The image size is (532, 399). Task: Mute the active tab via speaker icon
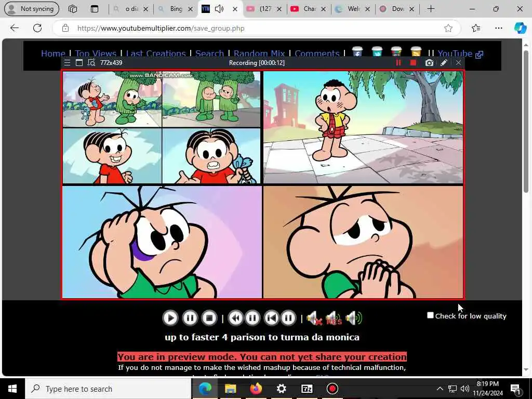pyautogui.click(x=220, y=9)
